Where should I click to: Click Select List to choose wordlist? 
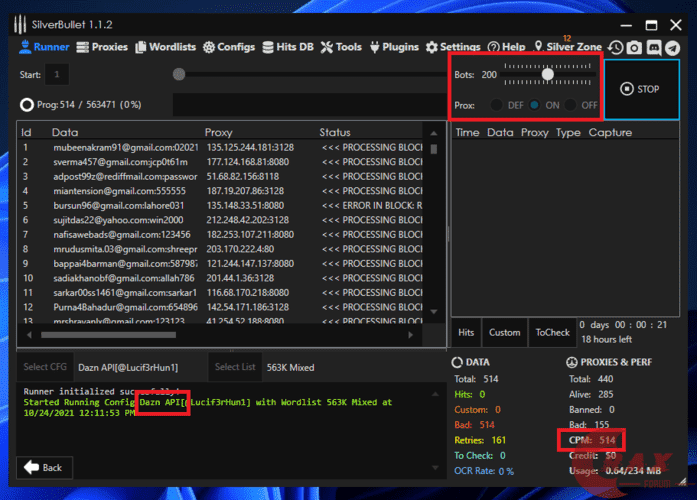pos(234,367)
